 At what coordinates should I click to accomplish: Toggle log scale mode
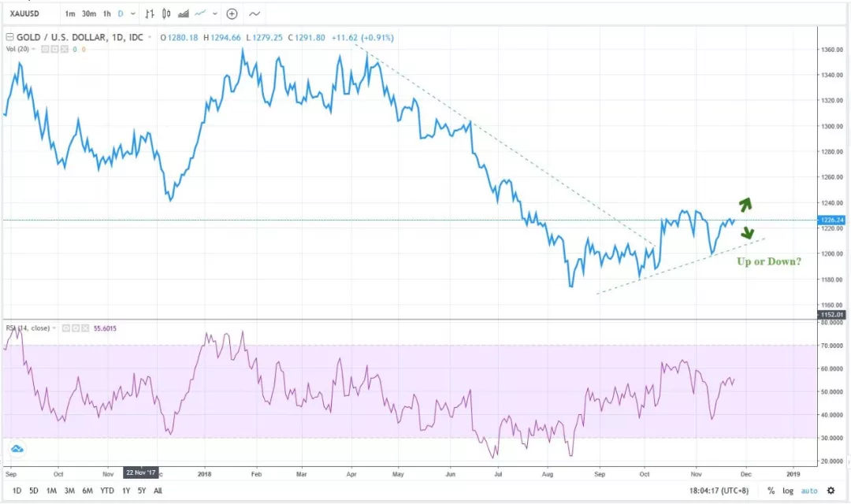[x=788, y=491]
